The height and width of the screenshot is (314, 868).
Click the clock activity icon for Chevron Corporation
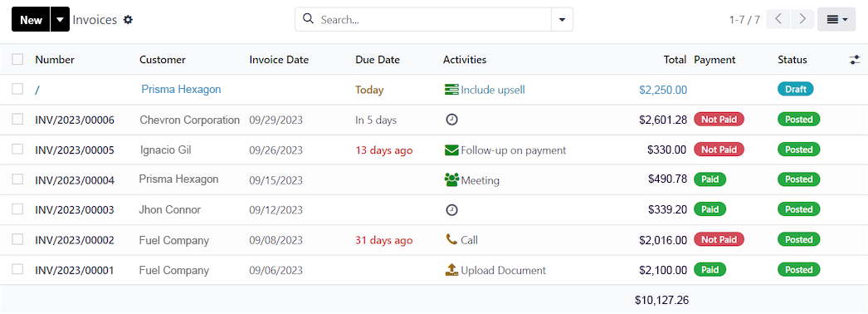coord(451,120)
